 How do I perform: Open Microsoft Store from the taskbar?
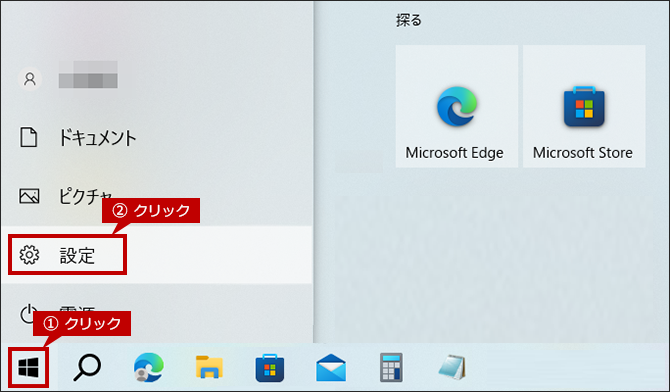[270, 368]
